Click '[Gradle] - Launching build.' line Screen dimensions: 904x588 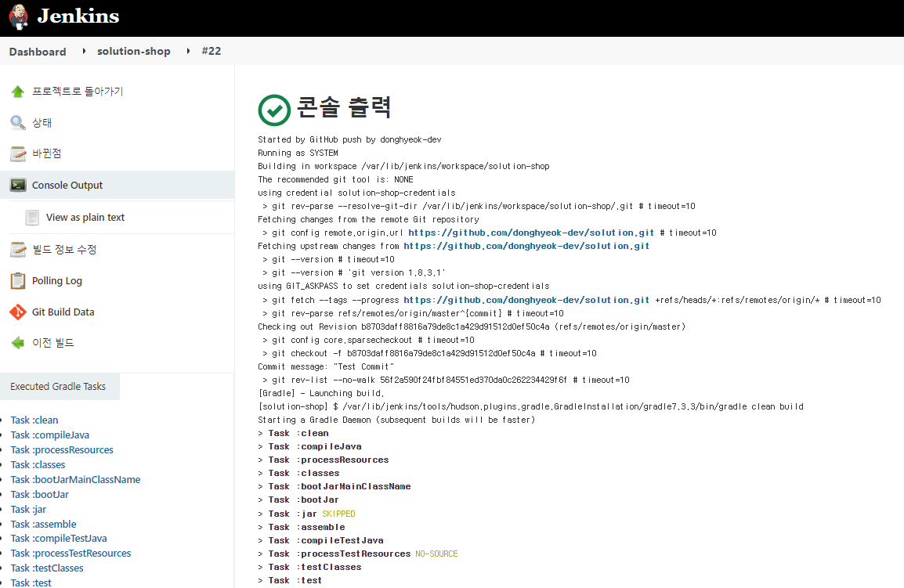321,393
